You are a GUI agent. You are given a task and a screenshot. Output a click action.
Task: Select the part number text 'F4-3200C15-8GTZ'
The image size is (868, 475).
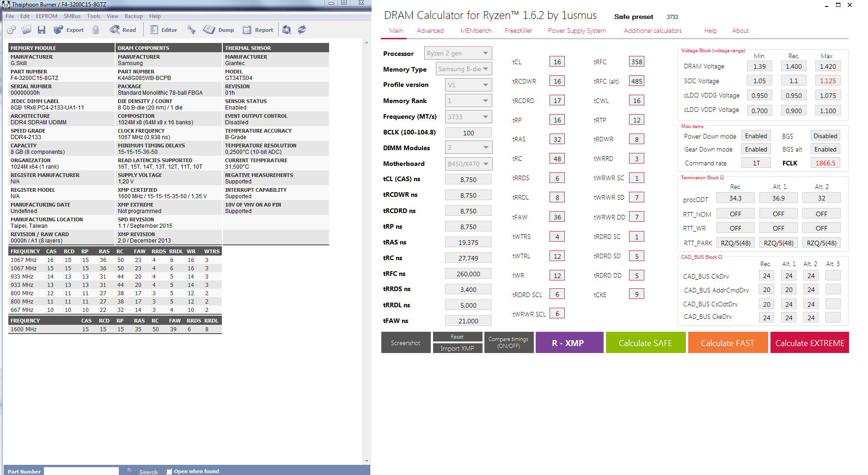tap(35, 78)
